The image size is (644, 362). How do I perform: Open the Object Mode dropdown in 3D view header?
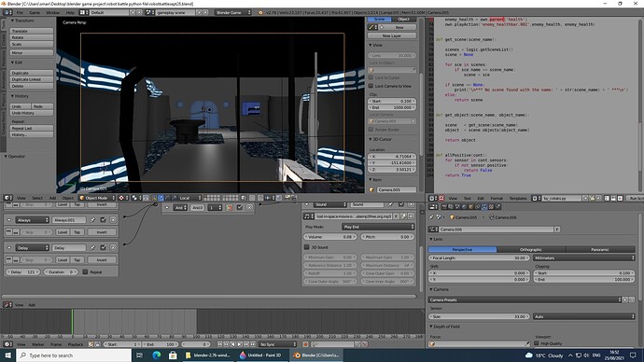tap(97, 198)
